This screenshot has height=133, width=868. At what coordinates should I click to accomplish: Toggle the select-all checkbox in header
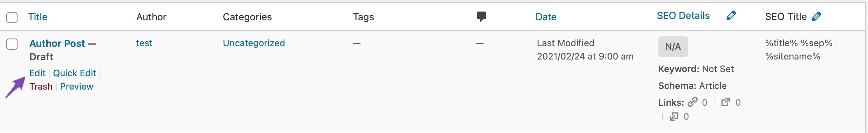(x=12, y=17)
